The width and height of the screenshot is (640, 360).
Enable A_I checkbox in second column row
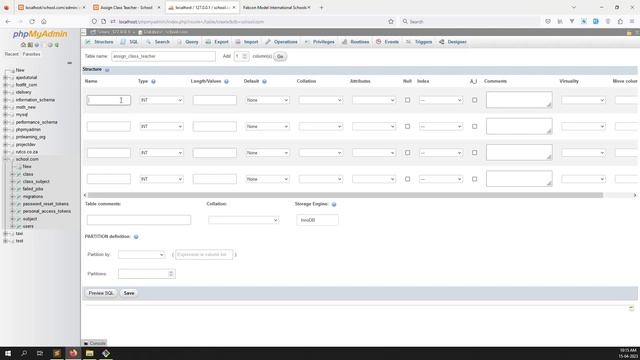tap(474, 127)
